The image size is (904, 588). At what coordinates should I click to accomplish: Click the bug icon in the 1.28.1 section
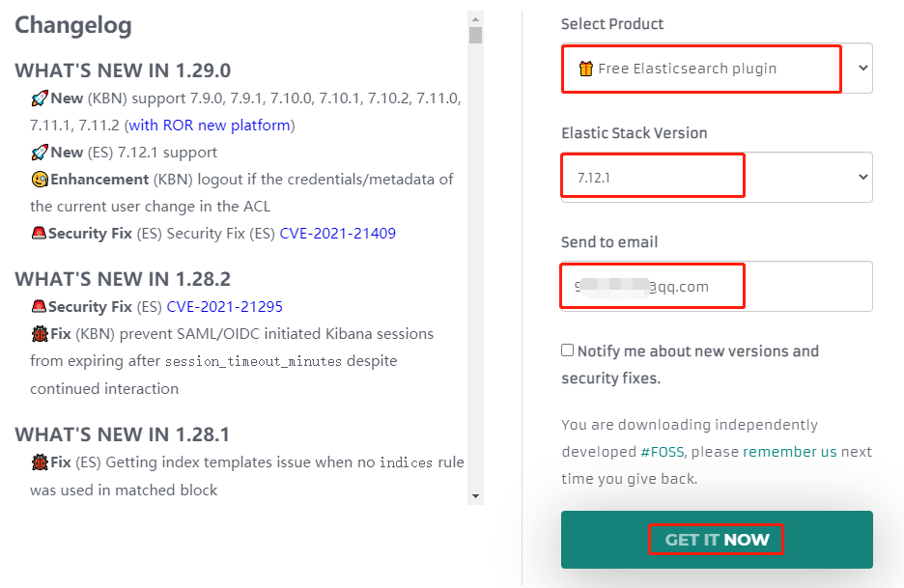(x=40, y=462)
